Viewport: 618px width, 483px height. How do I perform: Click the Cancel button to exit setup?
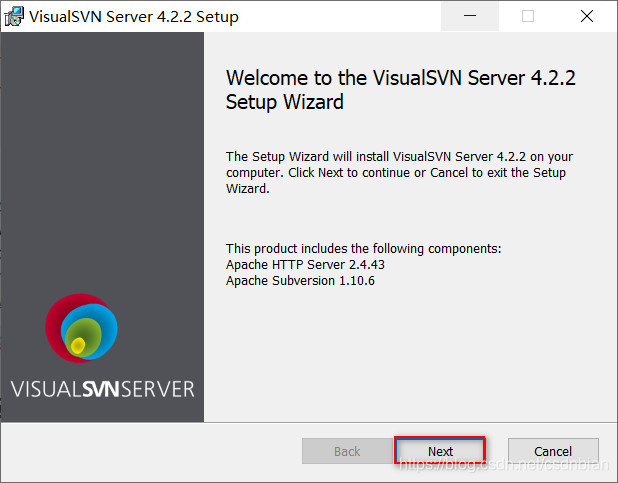[x=553, y=451]
